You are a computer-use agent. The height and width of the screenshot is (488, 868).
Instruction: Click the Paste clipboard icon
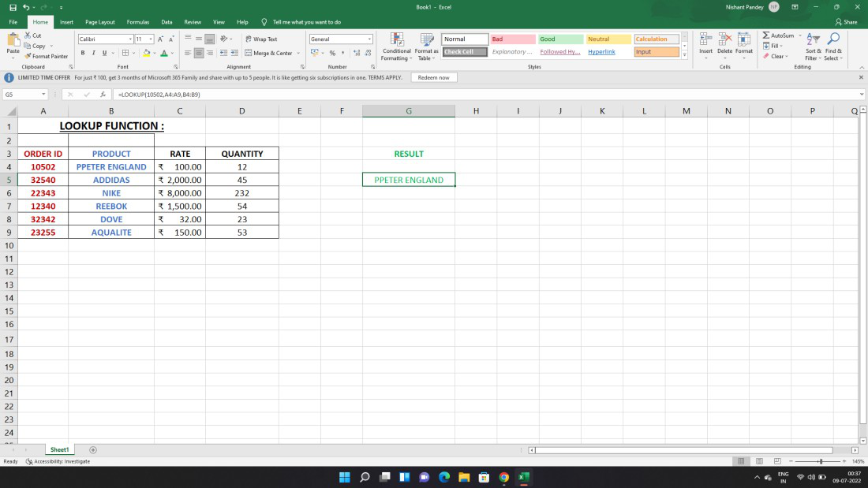coord(13,40)
